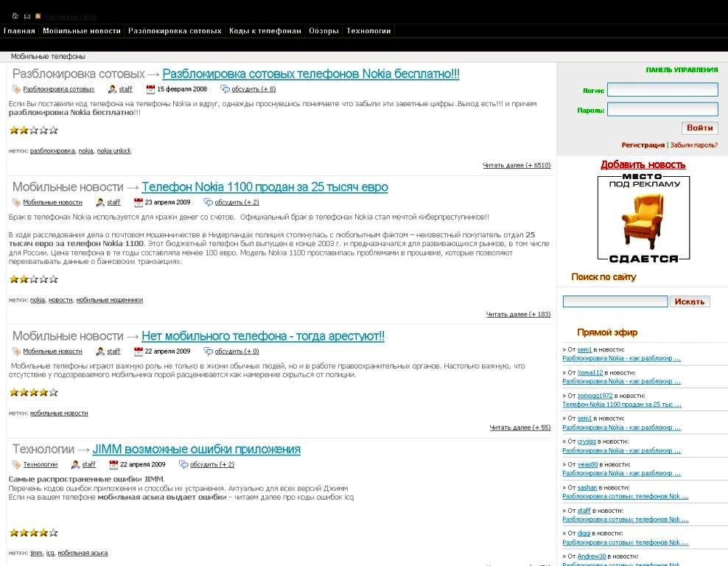Viewport: 728px width, 566px height.
Task: Click the home icon in the top bar
Action: tap(15, 16)
